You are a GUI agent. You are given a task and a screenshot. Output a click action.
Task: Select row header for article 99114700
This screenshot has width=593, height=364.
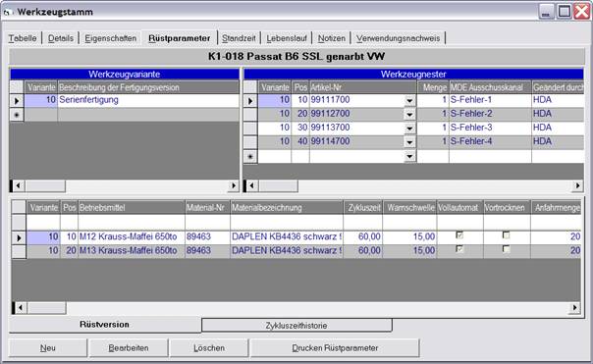tap(250, 142)
